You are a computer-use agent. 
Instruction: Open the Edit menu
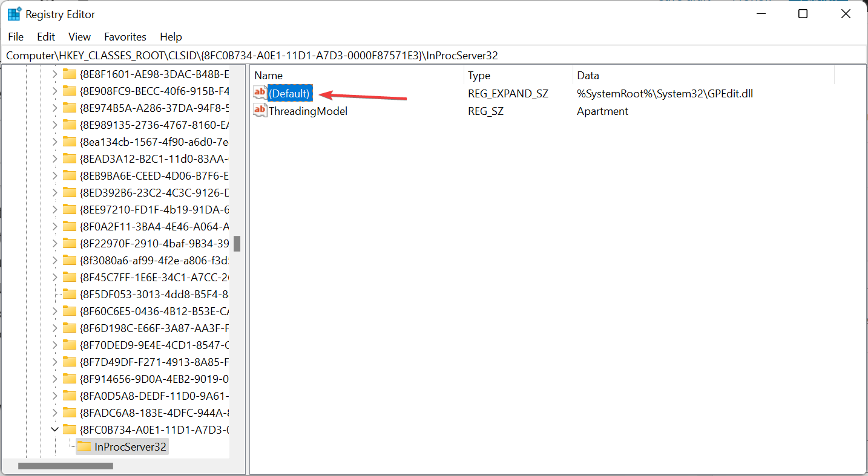[x=46, y=37]
